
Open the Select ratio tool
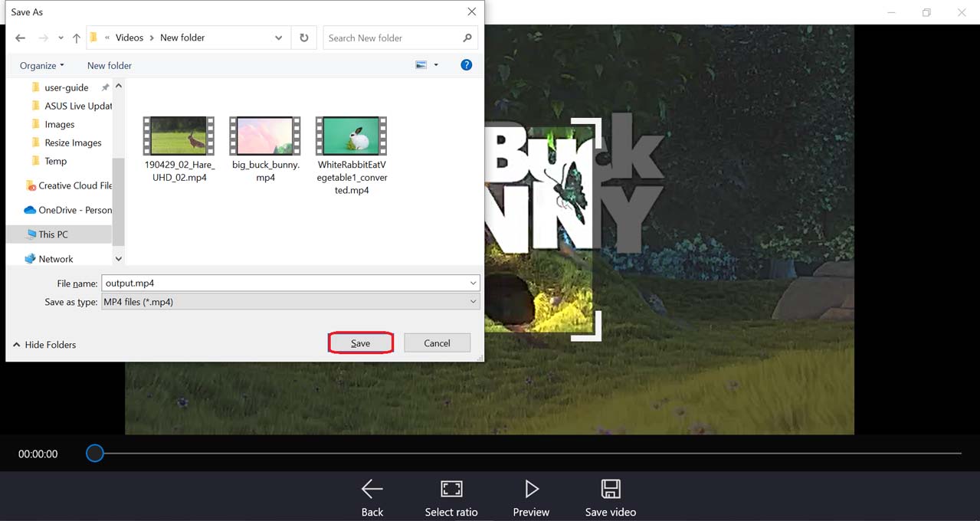(451, 489)
